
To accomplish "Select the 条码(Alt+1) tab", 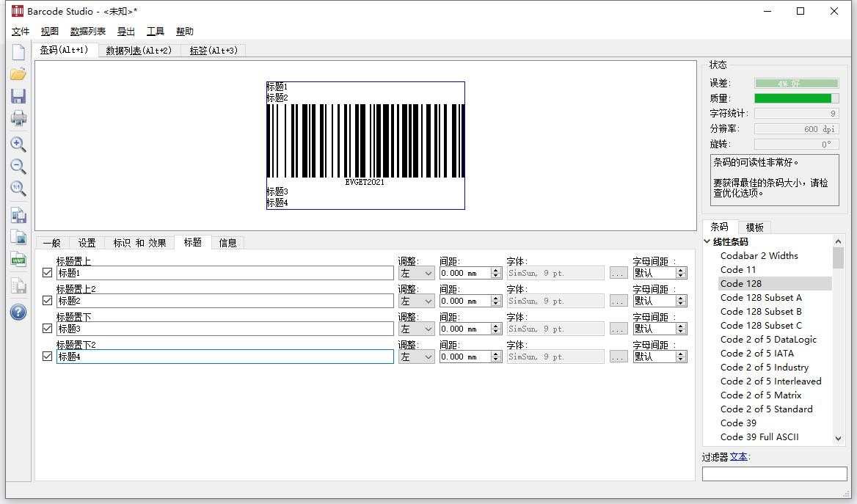I will pyautogui.click(x=64, y=50).
